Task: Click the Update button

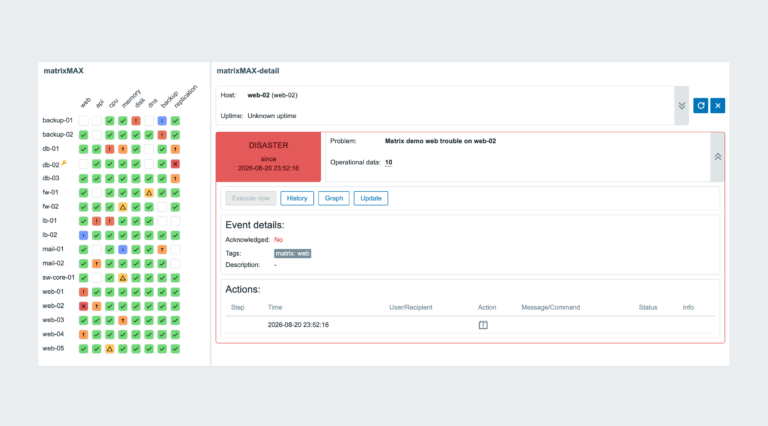Action: (371, 198)
